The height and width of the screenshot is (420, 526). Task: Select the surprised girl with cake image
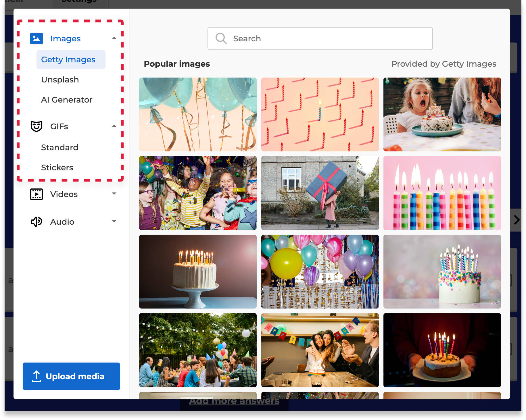click(x=442, y=114)
